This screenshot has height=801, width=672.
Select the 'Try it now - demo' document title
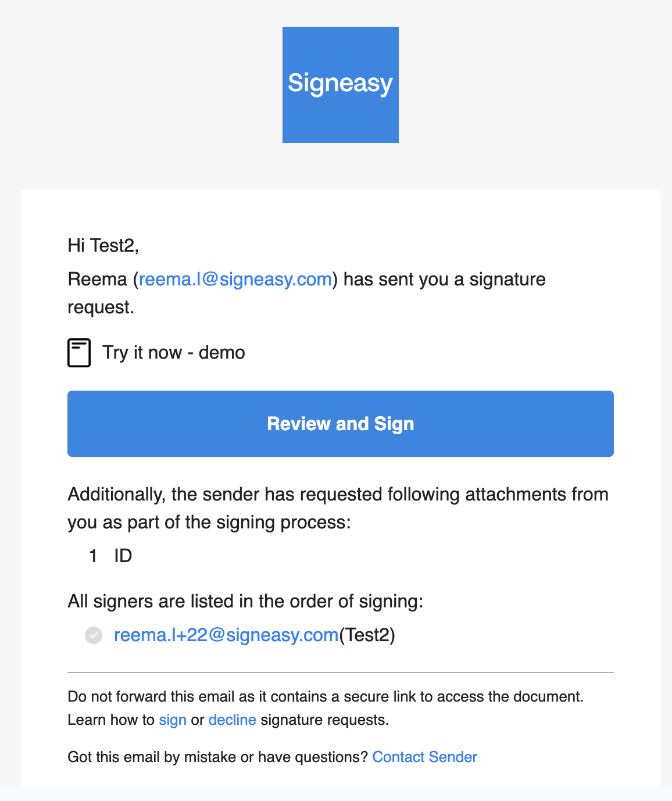[x=174, y=352]
